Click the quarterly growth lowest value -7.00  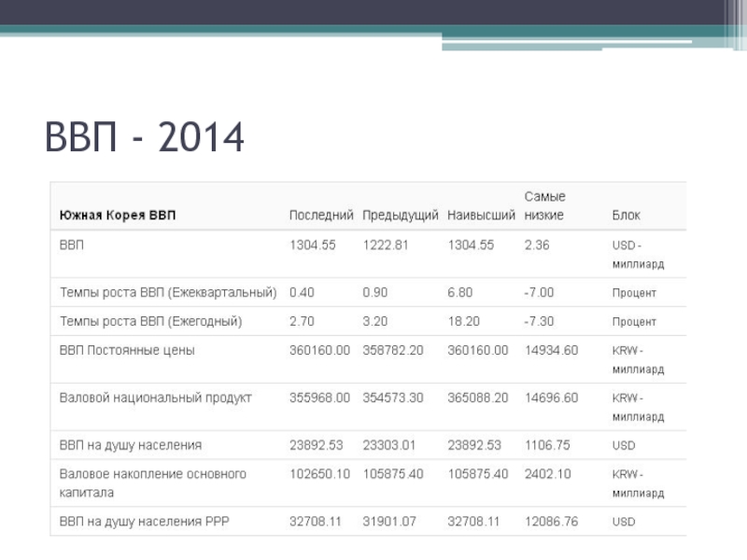click(x=539, y=292)
